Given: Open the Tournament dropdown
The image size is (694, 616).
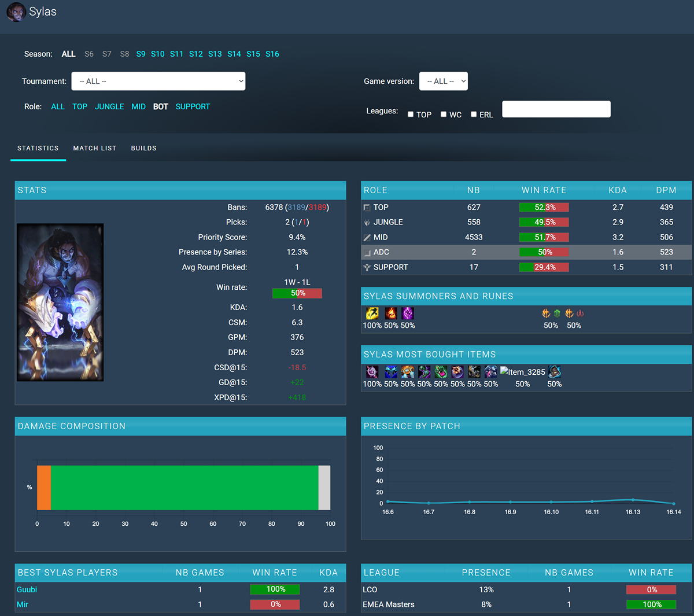Looking at the screenshot, I should click(158, 81).
